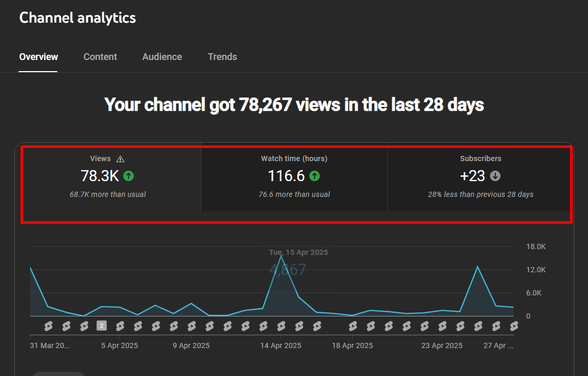The image size is (588, 376).
Task: Click the green arrow next to Watch time
Action: point(315,176)
